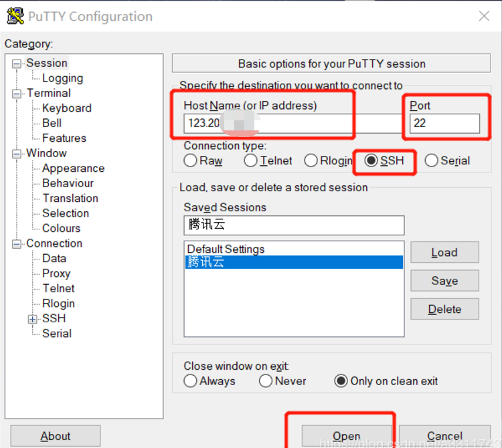Open the Behaviour settings category
Image resolution: width=502 pixels, height=448 pixels.
click(x=68, y=183)
